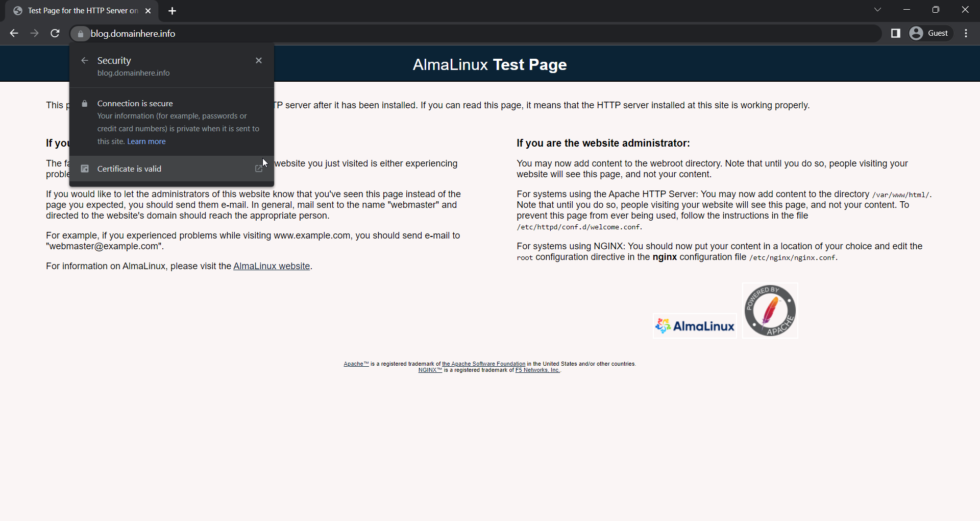Click the Powered by Apache badge

tap(770, 311)
